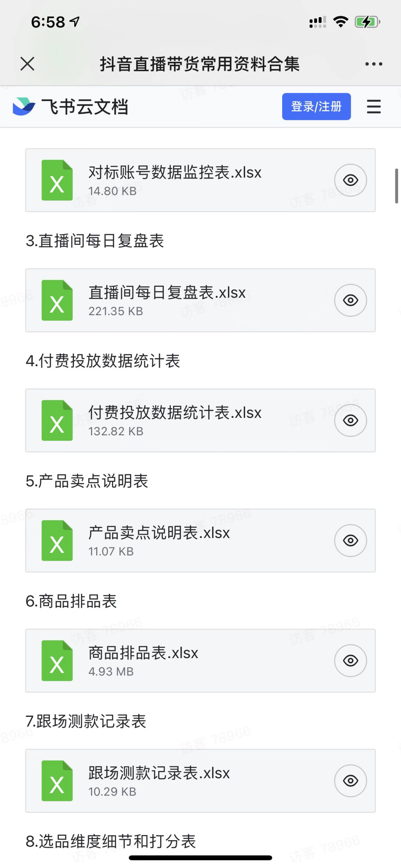
Task: Tap the Feishu Docs logo icon
Action: coord(24,107)
